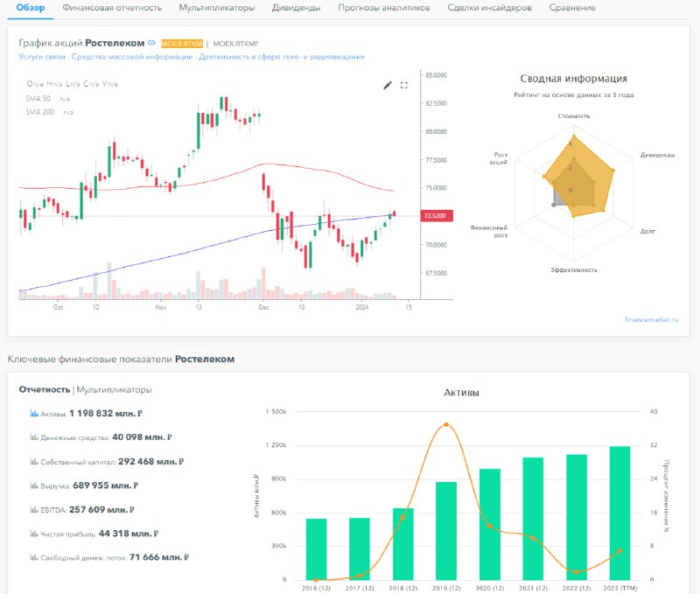Click the Nov label on the time axis
Screen dimensions: 700x594
[x=161, y=307]
